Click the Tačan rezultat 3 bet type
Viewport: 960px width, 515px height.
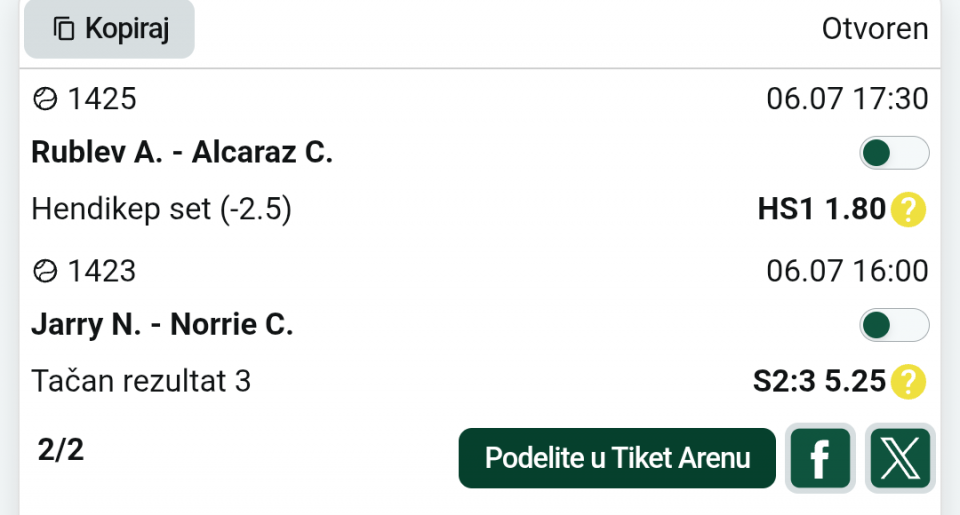click(x=141, y=381)
